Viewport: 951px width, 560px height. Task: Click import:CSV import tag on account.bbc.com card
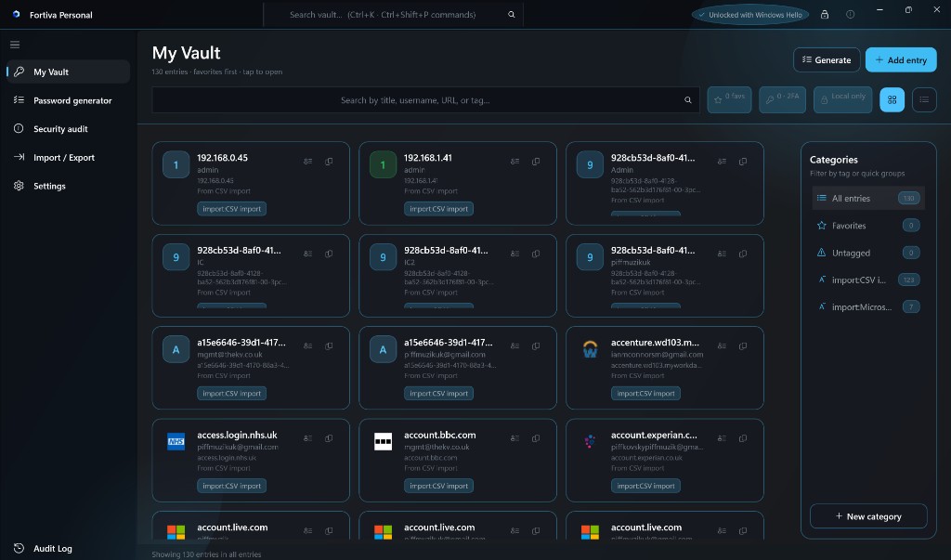(438, 486)
